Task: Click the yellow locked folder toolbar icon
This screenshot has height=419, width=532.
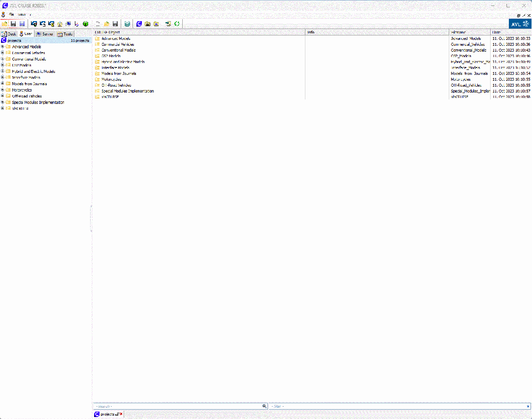Action: (148, 24)
